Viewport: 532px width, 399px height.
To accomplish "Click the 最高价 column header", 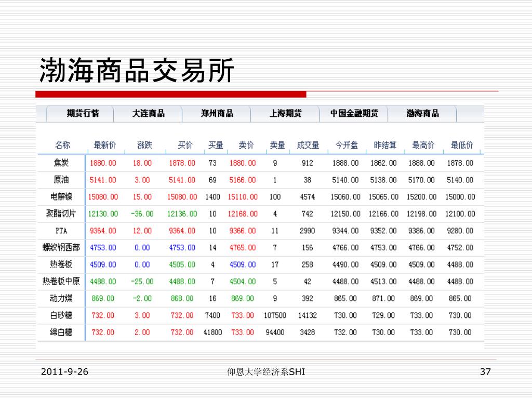I will (423, 145).
